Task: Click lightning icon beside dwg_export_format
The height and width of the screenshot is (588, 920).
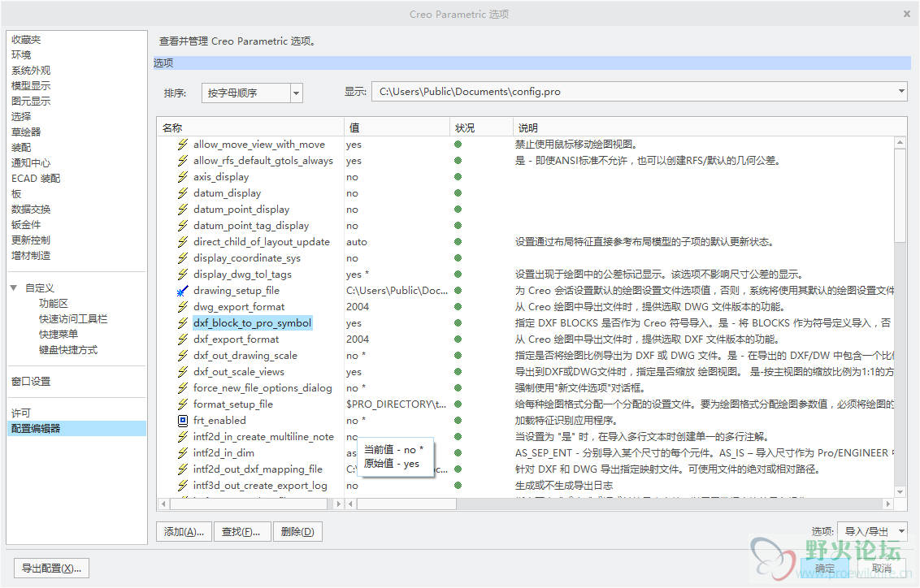Action: click(183, 307)
